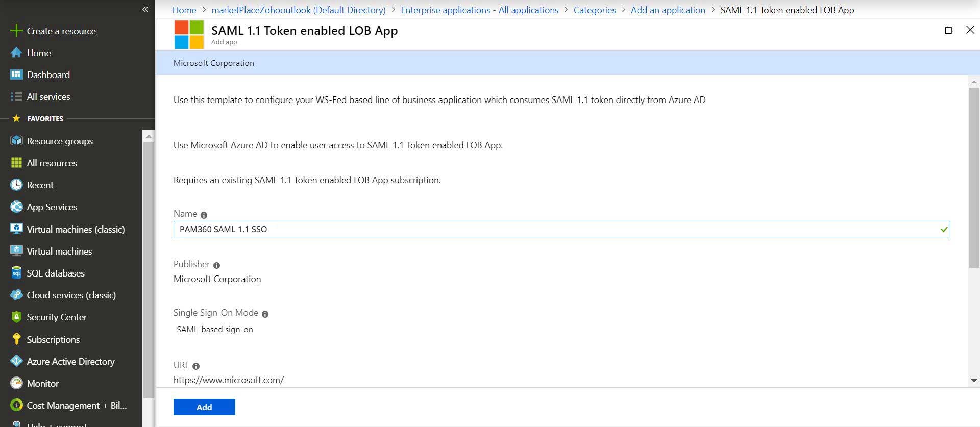The width and height of the screenshot is (980, 427).
Task: Open the Security Center shield icon
Action: 16,317
